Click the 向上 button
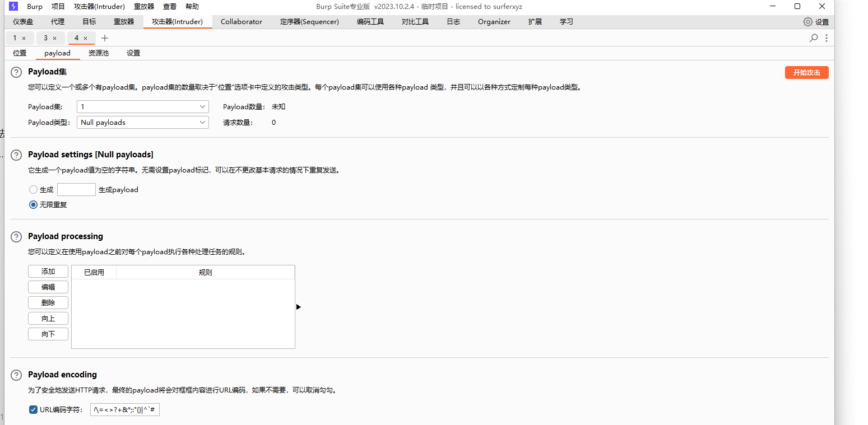Image resolution: width=868 pixels, height=425 pixels. coord(48,319)
